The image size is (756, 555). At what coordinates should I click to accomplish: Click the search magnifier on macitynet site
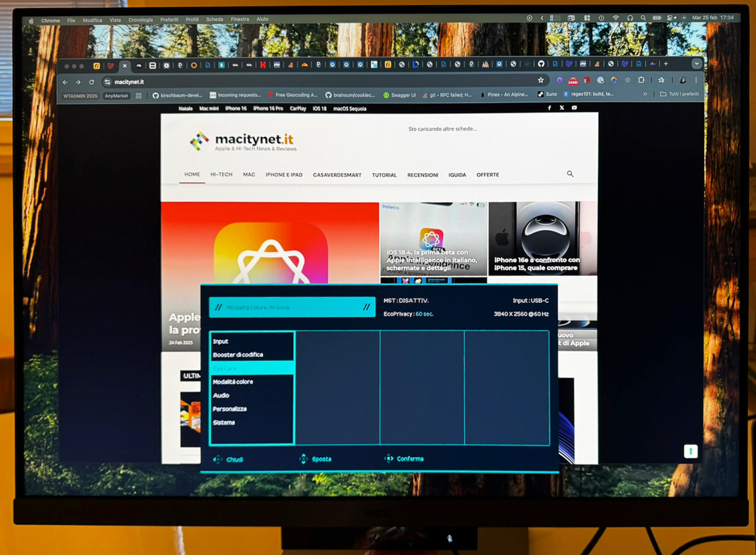[570, 174]
